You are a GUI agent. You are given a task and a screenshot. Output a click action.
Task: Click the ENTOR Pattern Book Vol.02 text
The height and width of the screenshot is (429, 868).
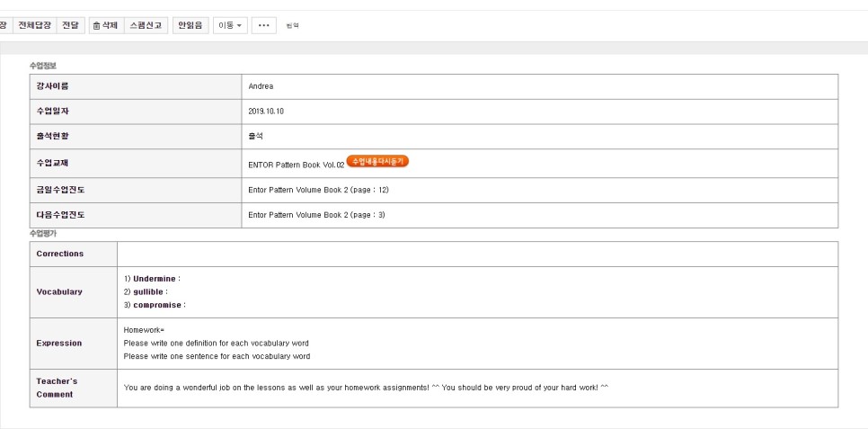296,165
